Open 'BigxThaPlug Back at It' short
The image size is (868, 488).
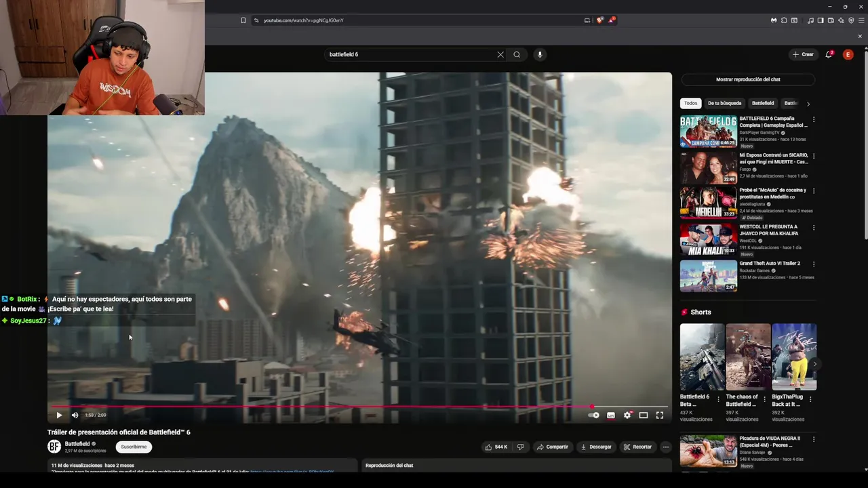(x=793, y=357)
